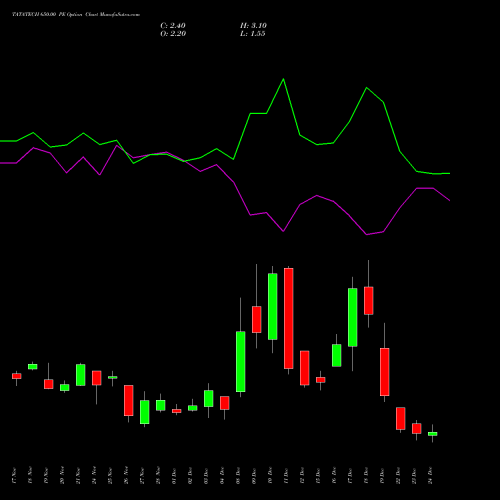The width and height of the screenshot is (500, 500).
Task: Click the '11 Dec' date axis label
Action: [286, 476]
